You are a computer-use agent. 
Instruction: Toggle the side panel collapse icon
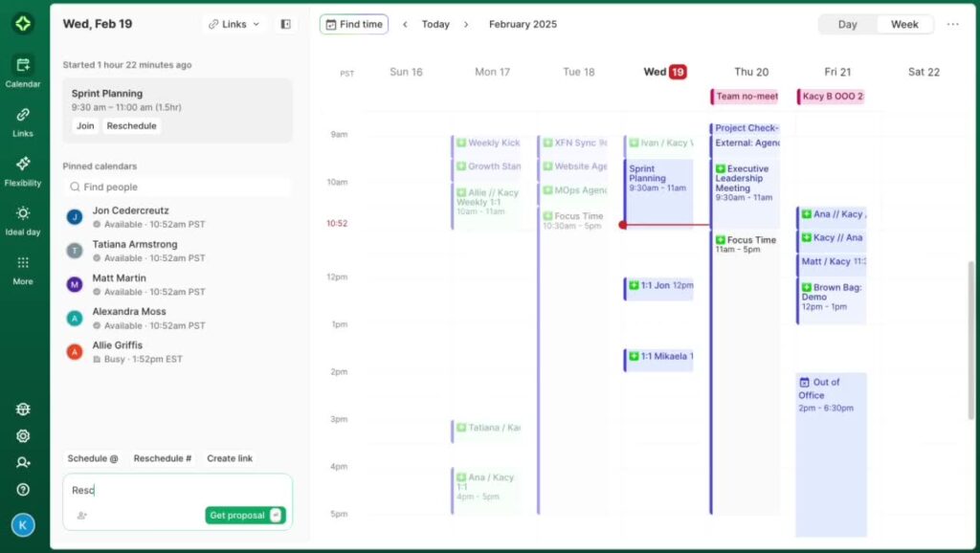coord(285,24)
